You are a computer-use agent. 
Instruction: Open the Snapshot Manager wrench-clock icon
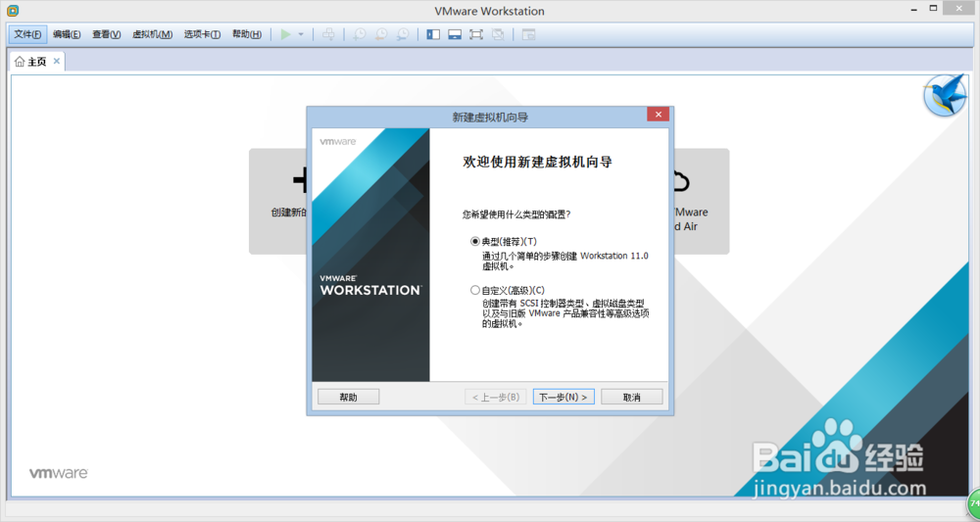click(x=403, y=34)
